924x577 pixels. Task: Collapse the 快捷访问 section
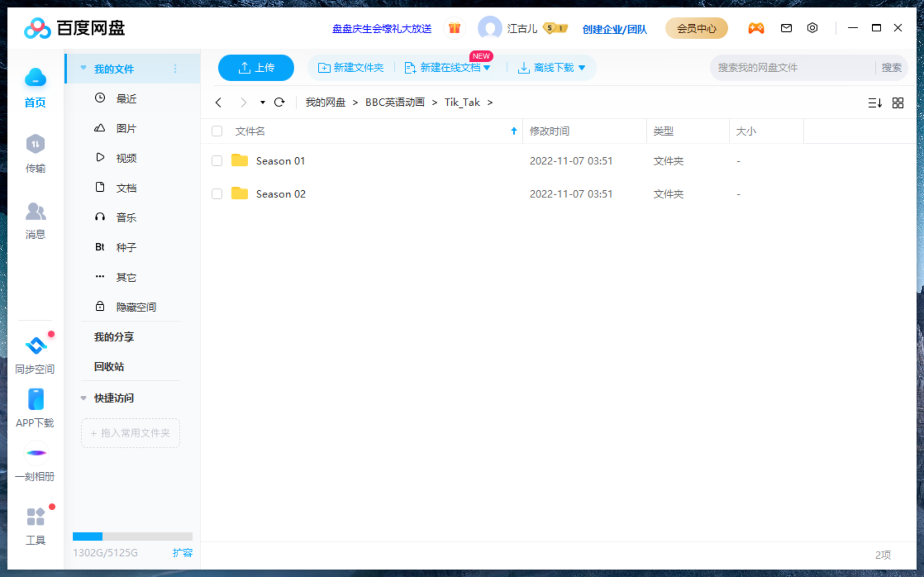(84, 398)
